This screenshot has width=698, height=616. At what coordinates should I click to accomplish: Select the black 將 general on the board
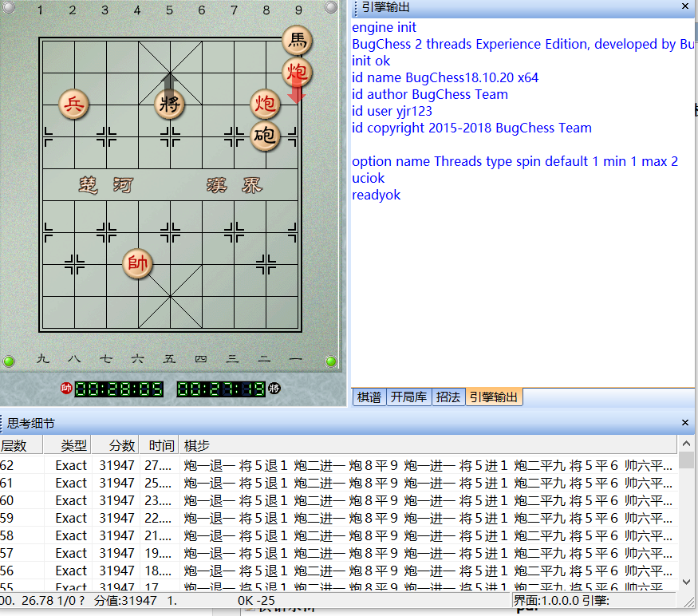tap(169, 104)
